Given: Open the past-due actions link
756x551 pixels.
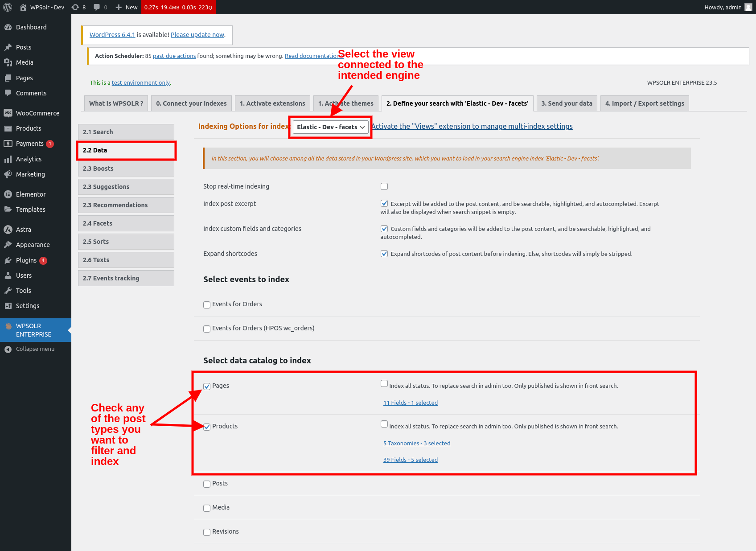Looking at the screenshot, I should pyautogui.click(x=174, y=56).
